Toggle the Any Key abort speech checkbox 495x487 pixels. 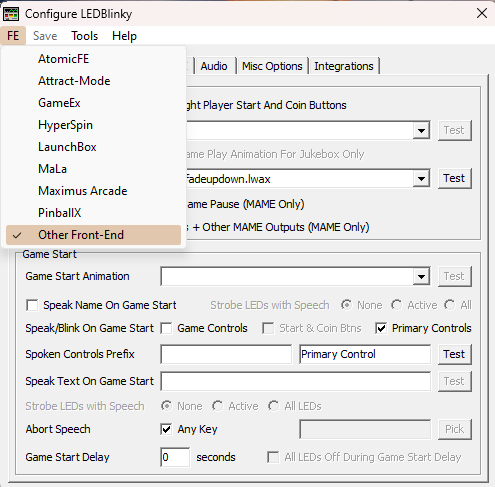tap(166, 429)
